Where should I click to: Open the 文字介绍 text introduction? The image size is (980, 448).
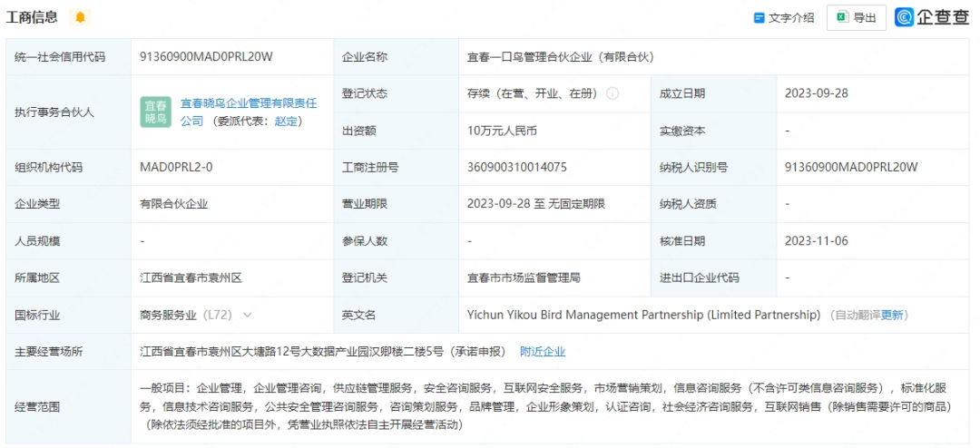(x=784, y=17)
